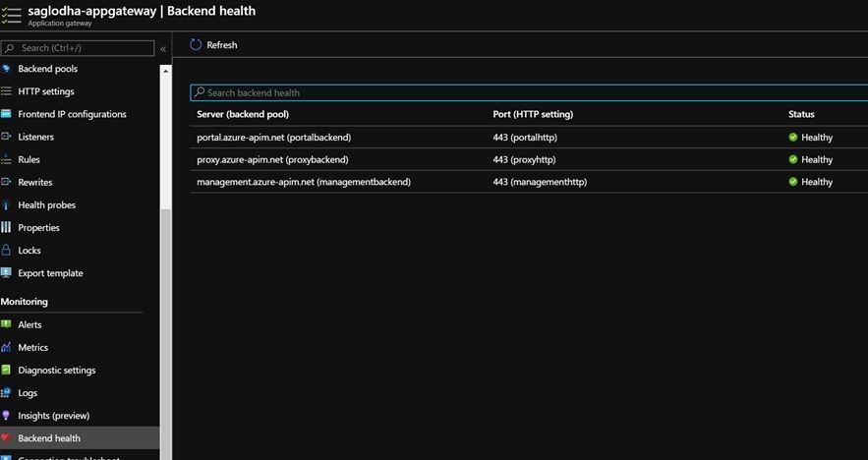Open Backend pools menu item
Screen dimensions: 868x460
point(80,69)
